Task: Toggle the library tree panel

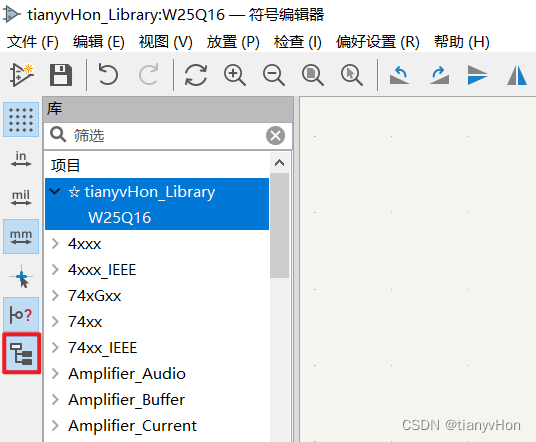Action: 21,353
